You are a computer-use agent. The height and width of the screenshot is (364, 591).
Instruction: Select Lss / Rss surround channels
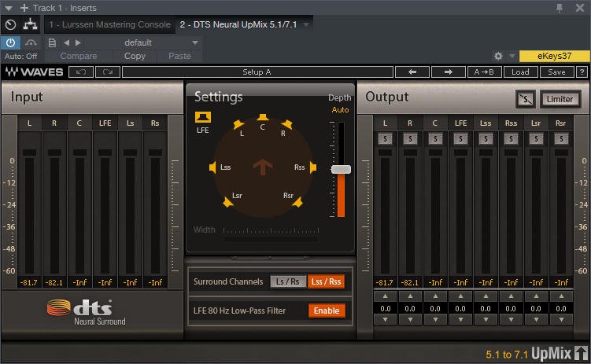click(x=326, y=281)
